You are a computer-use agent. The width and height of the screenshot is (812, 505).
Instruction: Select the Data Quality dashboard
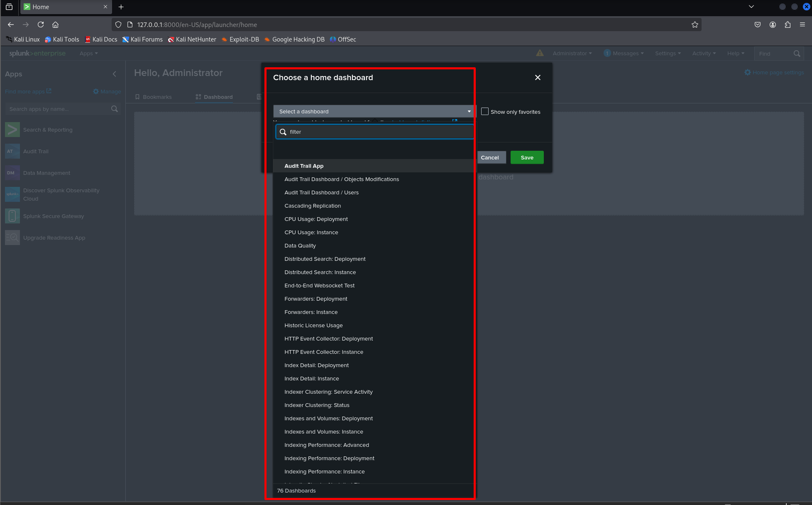click(x=300, y=245)
